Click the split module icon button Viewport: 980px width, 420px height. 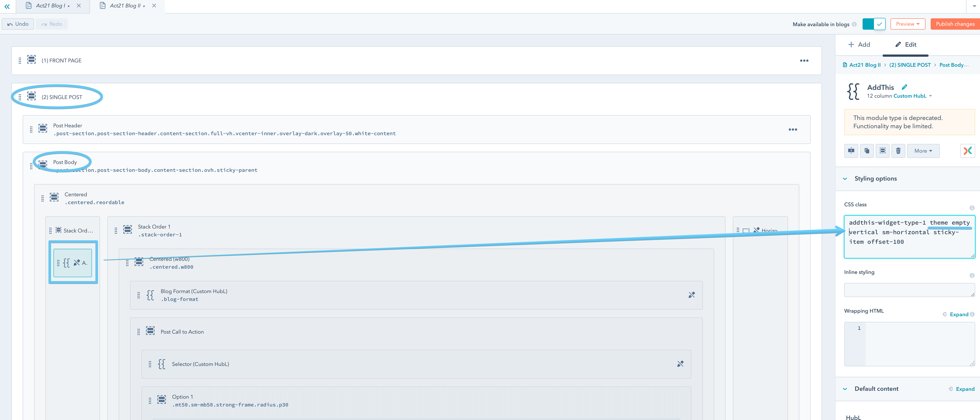(x=851, y=151)
